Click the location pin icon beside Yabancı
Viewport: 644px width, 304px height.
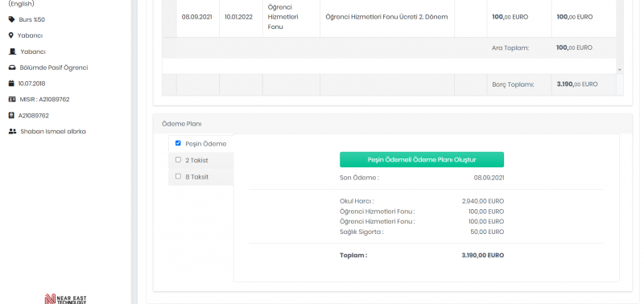pos(11,35)
